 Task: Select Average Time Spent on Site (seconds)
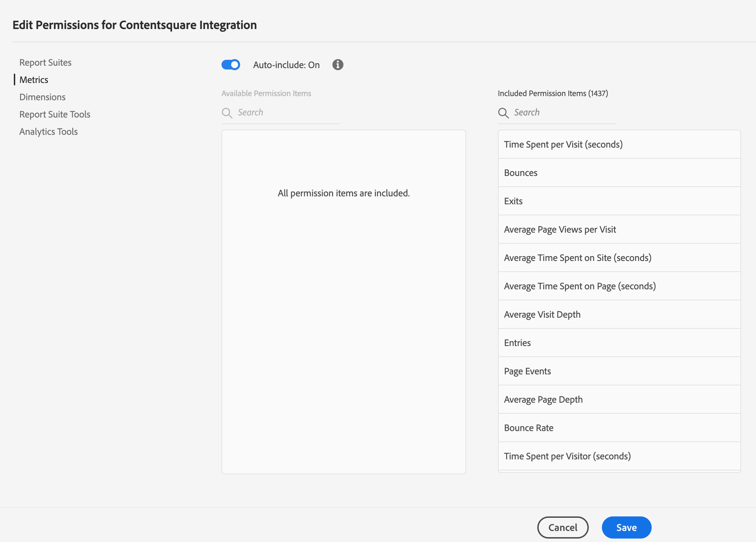[x=619, y=258]
